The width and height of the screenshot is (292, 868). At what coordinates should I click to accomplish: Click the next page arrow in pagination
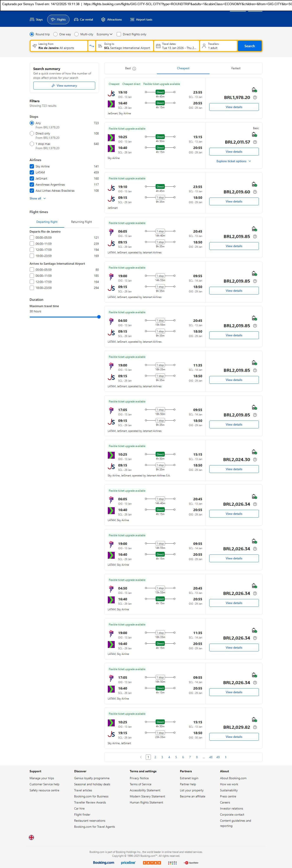226,757
